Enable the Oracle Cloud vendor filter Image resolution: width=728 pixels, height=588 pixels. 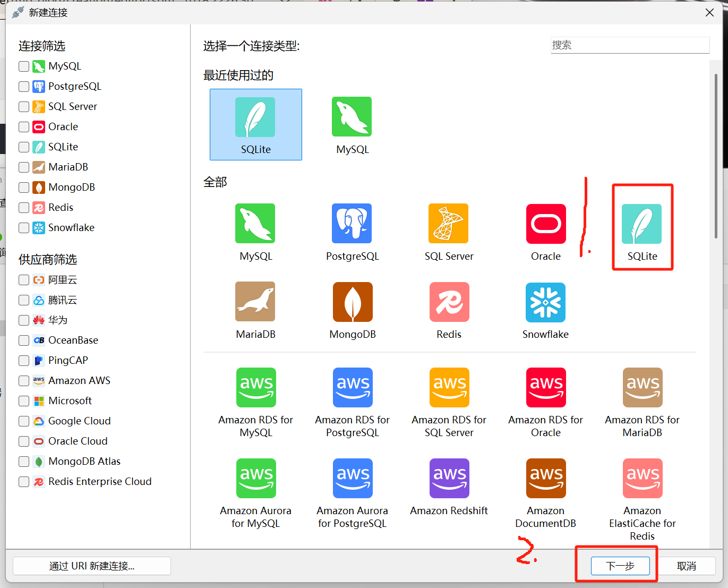tap(24, 441)
